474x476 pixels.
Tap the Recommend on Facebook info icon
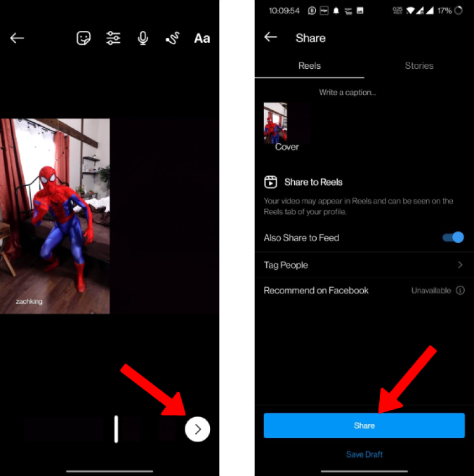point(460,291)
